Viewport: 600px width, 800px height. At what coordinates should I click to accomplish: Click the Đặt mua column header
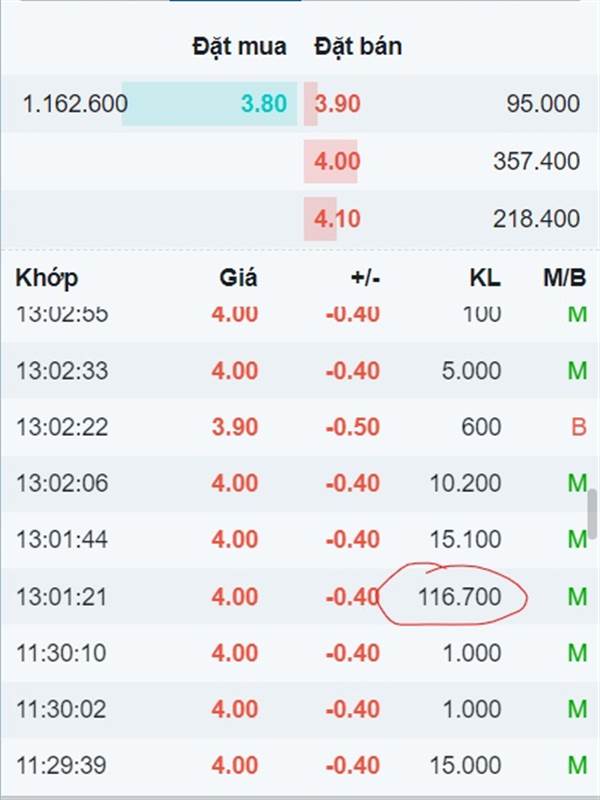pyautogui.click(x=239, y=46)
